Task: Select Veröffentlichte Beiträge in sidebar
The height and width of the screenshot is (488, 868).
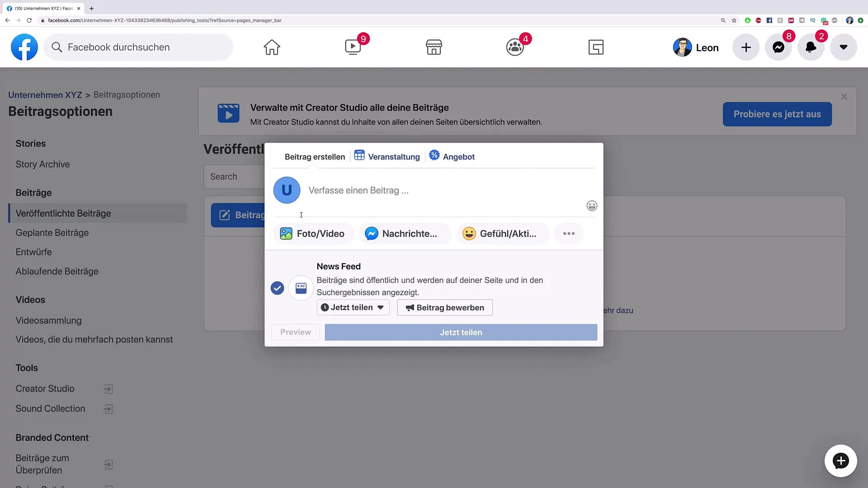Action: click(x=98, y=213)
